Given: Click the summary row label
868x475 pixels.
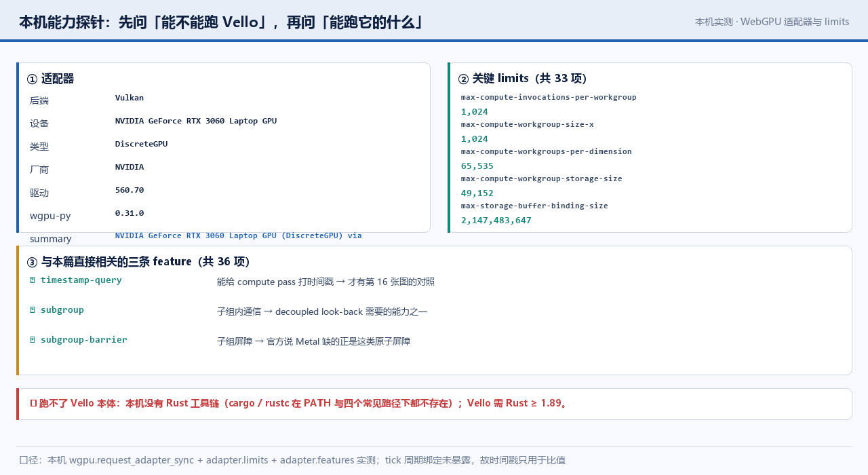Looking at the screenshot, I should click(x=51, y=239).
